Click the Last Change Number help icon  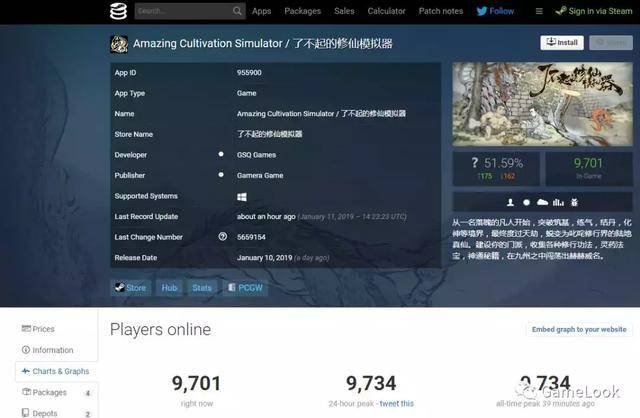pos(222,236)
